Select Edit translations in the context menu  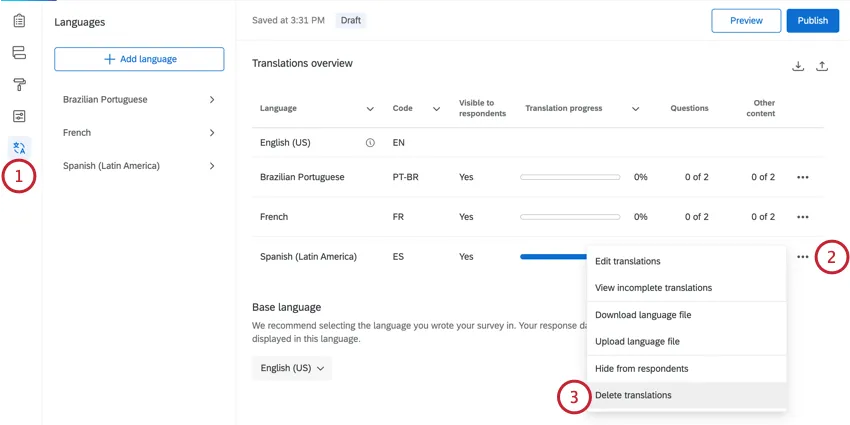[x=627, y=261]
